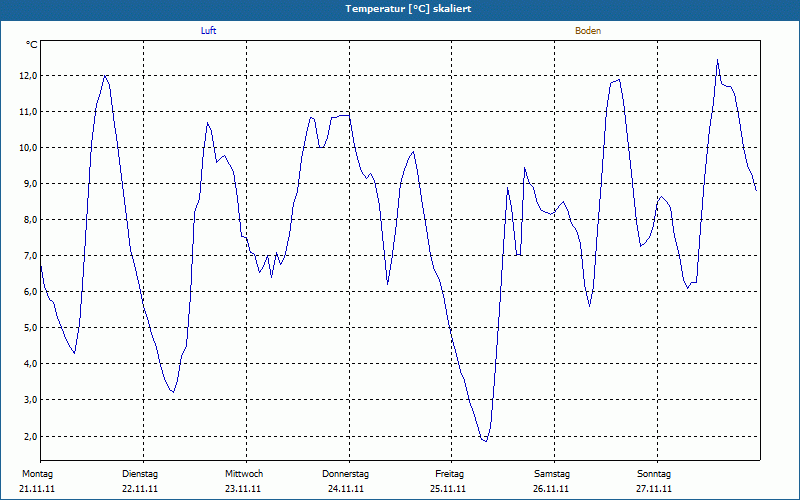
Task: Click the 10,0 y-axis value
Action: click(28, 147)
